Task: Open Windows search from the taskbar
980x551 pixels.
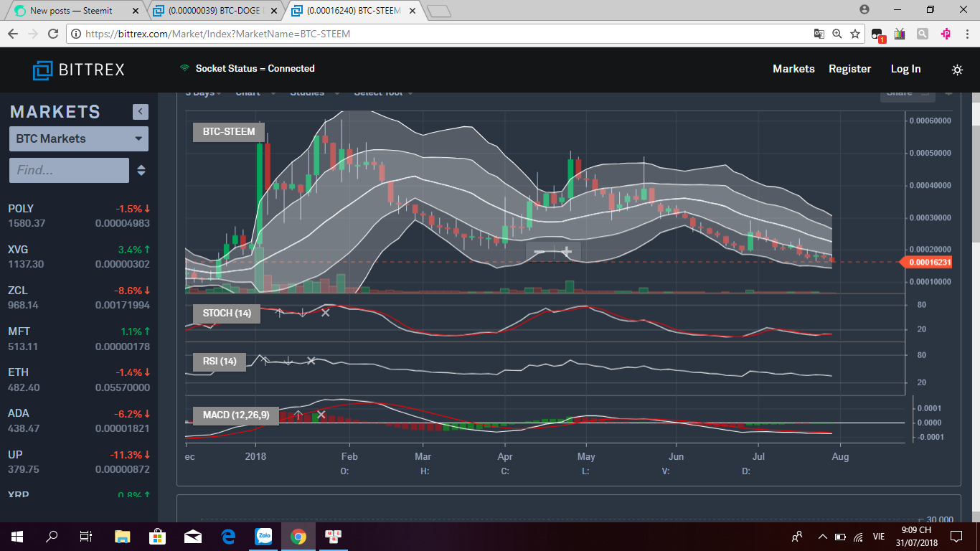Action: [x=52, y=536]
